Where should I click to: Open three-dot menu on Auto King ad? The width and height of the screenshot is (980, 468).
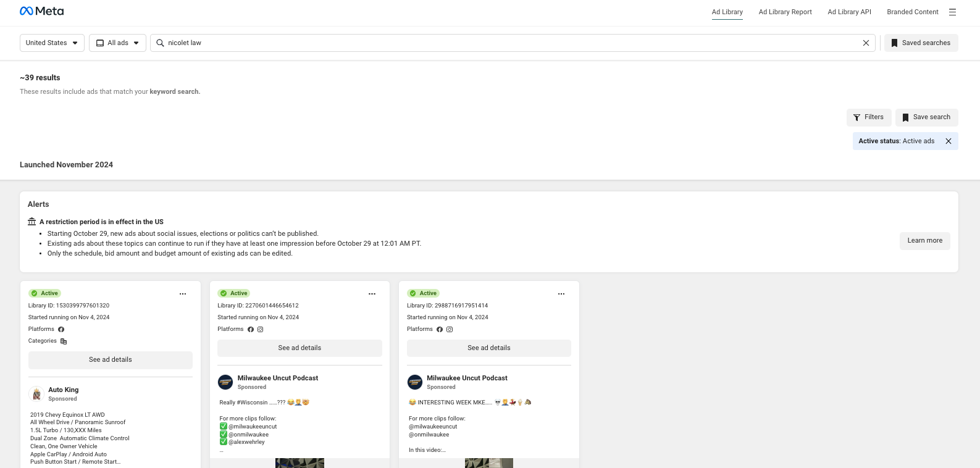183,294
